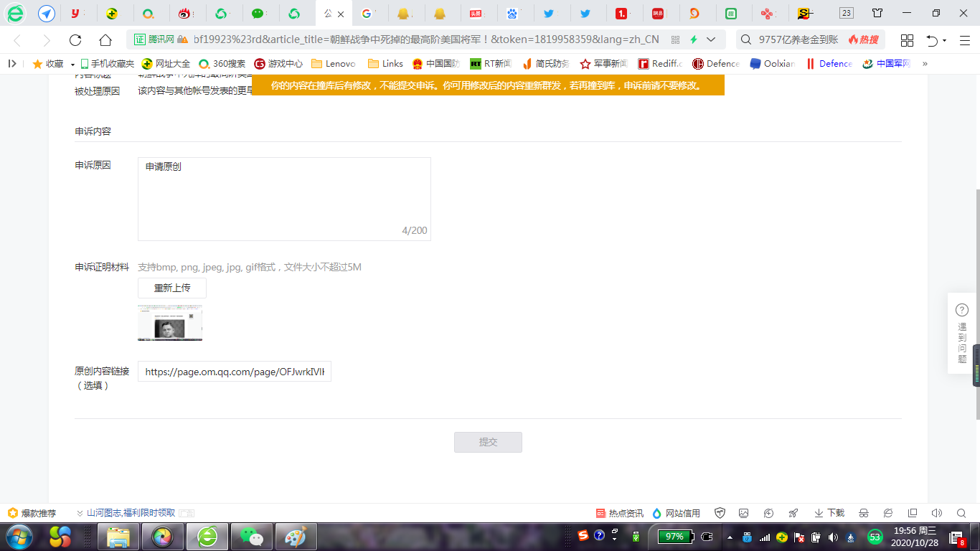The height and width of the screenshot is (551, 980).
Task: Open the downloads 下载 icon in status bar
Action: [829, 513]
